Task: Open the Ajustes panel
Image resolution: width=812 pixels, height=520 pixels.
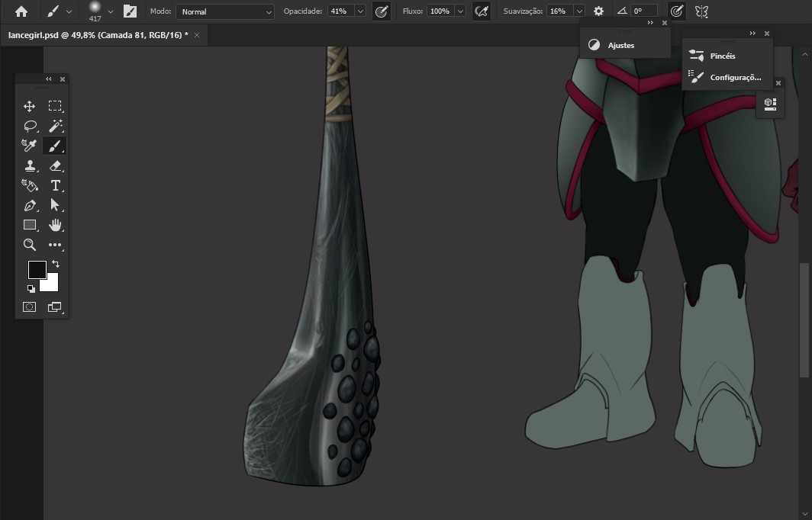Action: pyautogui.click(x=620, y=44)
